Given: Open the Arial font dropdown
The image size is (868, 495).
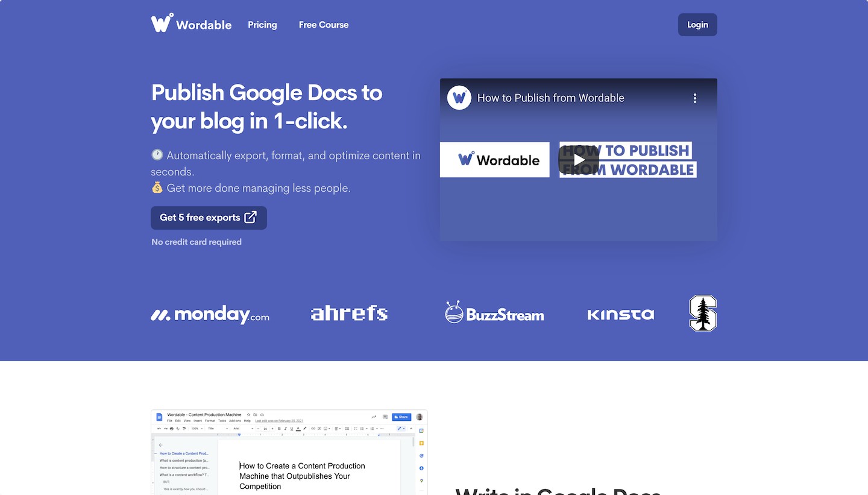Looking at the screenshot, I should pyautogui.click(x=243, y=429).
